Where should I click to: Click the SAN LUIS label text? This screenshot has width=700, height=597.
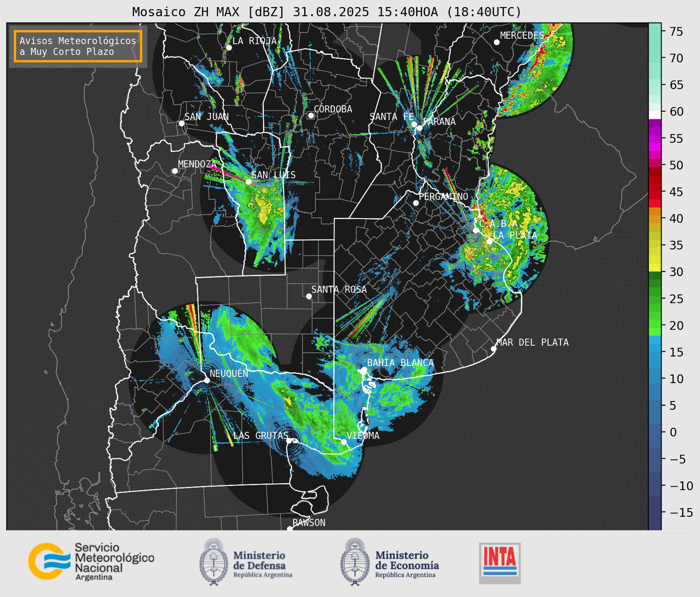274,175
